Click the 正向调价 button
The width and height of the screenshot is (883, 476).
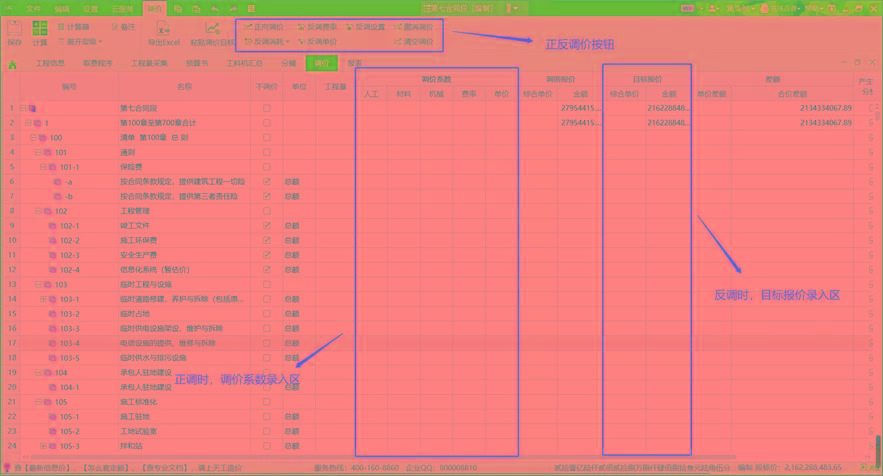coord(264,26)
